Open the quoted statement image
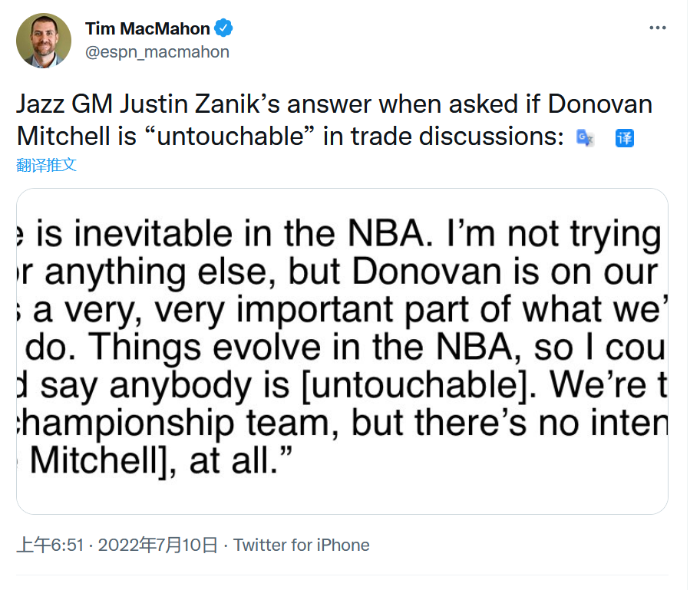The width and height of the screenshot is (700, 590). click(x=342, y=351)
